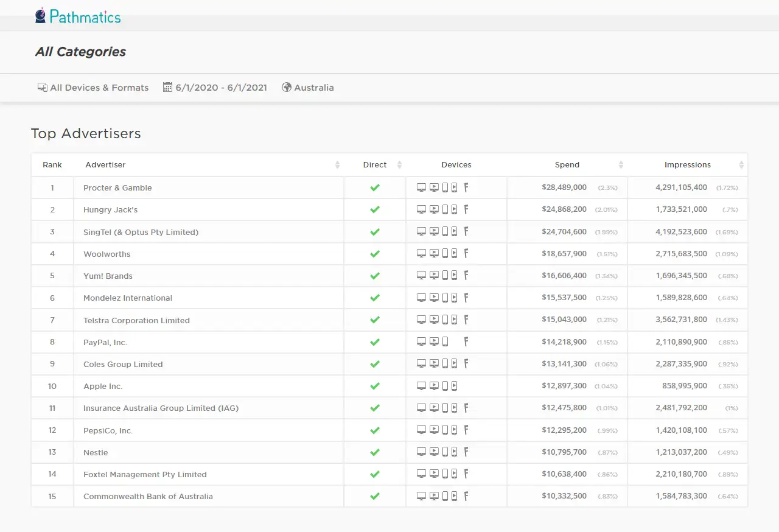Open the Commonwealth Bank of Australia advertiser row
This screenshot has width=779, height=532.
click(389, 497)
